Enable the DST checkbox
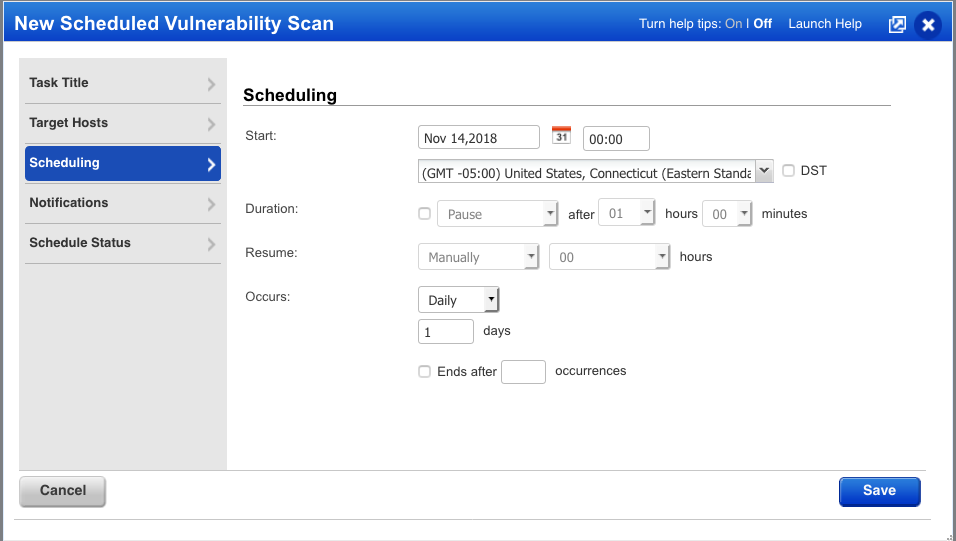 tap(788, 171)
